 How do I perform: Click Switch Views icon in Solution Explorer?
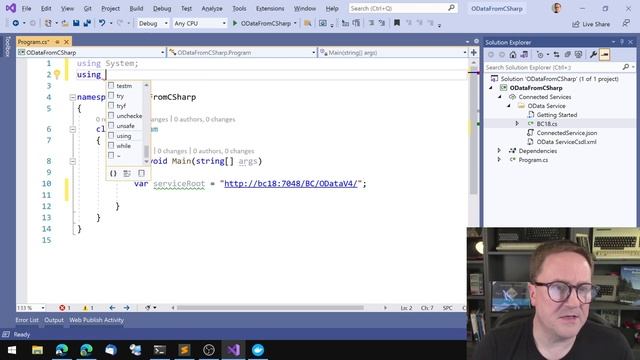(x=524, y=55)
